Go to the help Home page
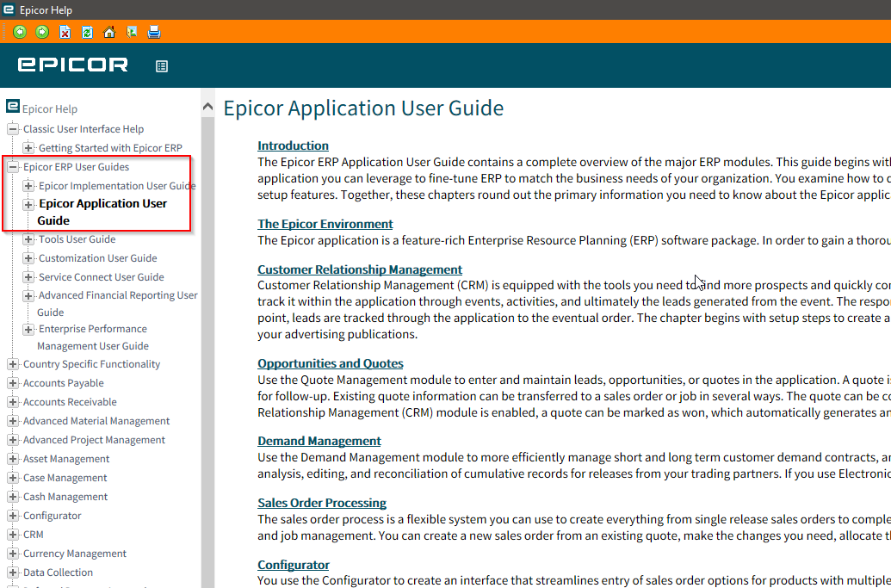The image size is (891, 588). (x=109, y=33)
